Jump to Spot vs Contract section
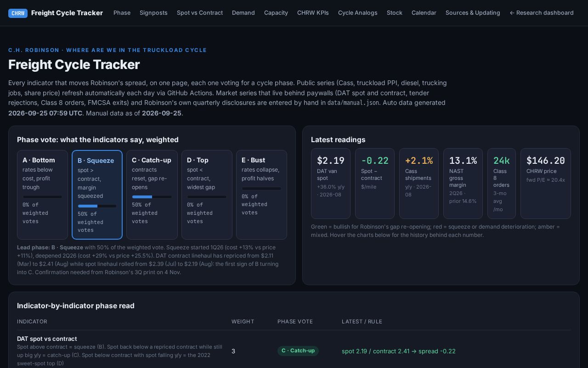Screen dimensions: 588x368 [200, 13]
